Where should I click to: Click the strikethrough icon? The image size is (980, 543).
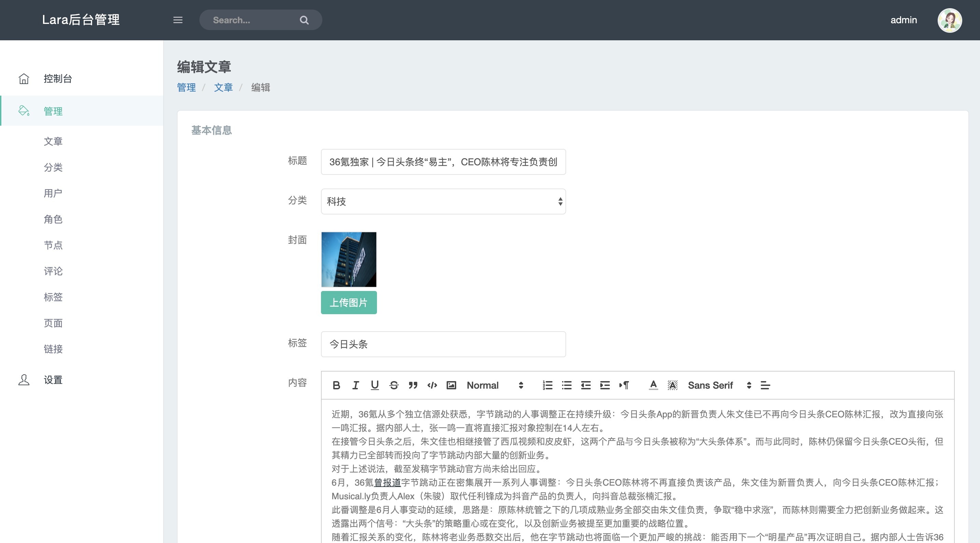click(x=394, y=385)
